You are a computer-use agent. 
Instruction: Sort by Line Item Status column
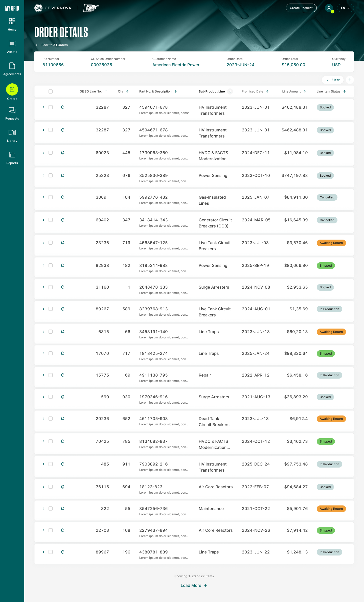pyautogui.click(x=331, y=91)
